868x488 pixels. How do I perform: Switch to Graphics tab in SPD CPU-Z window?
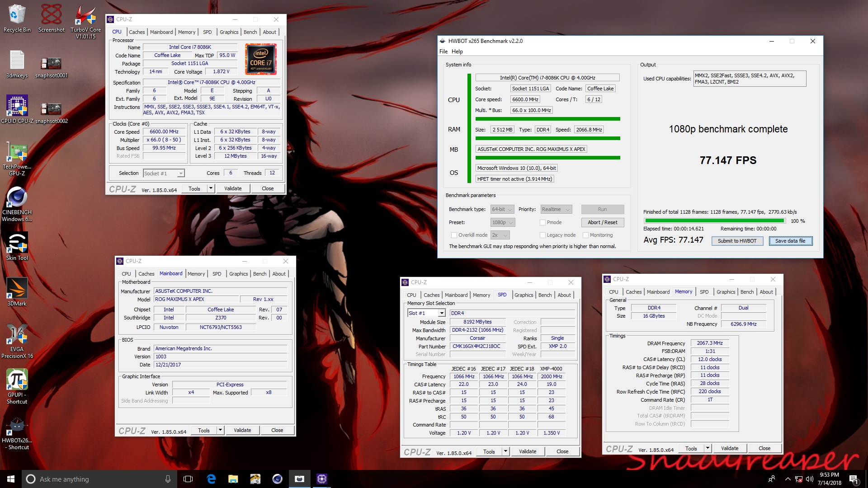coord(524,295)
